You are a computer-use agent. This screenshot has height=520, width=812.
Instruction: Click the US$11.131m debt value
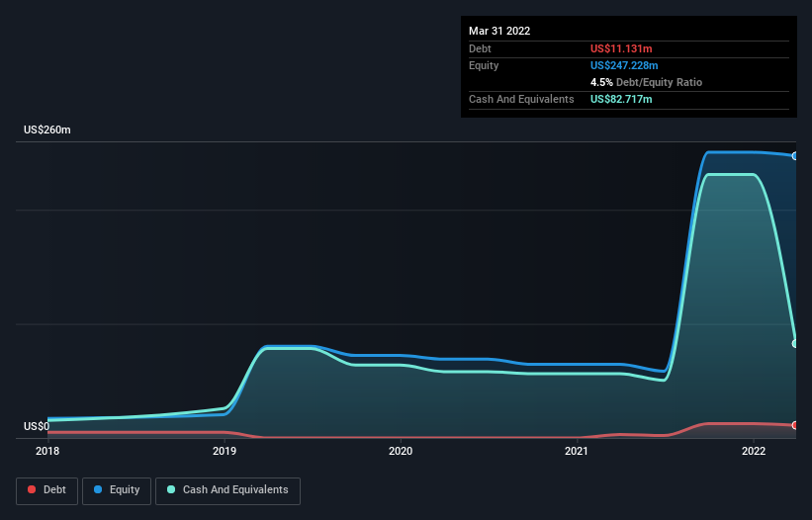point(621,48)
